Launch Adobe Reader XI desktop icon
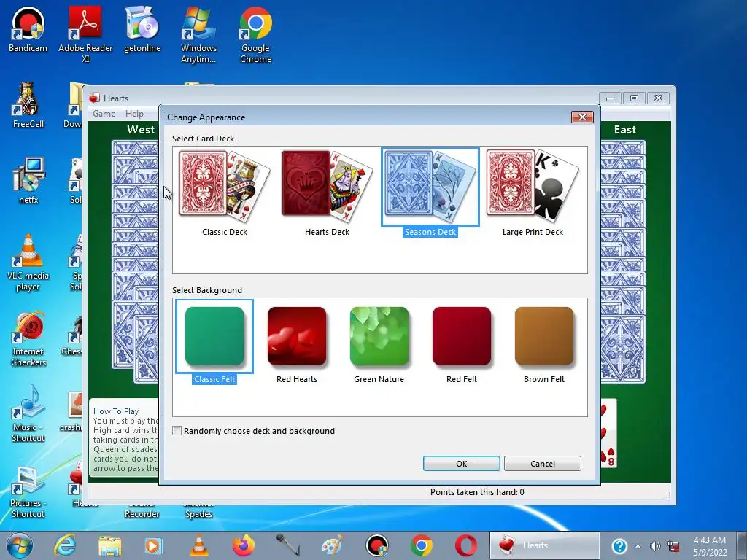Viewport: 747px width, 560px height. pyautogui.click(x=85, y=34)
